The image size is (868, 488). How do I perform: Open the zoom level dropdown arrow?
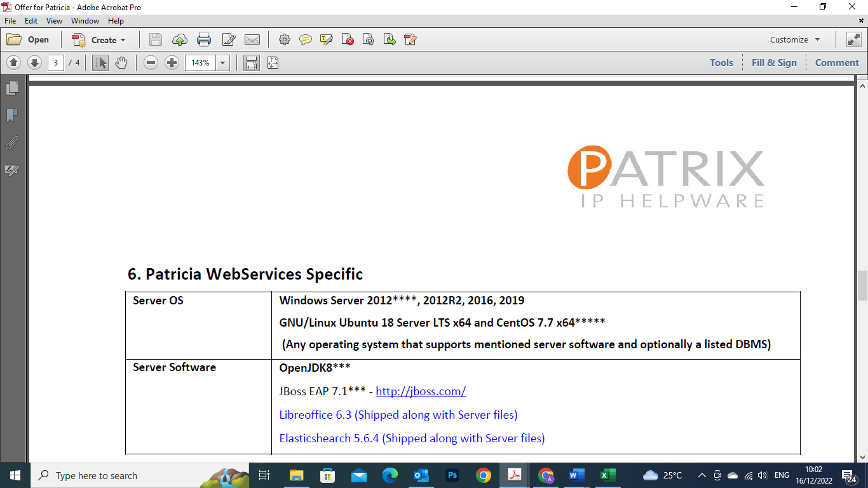(223, 62)
